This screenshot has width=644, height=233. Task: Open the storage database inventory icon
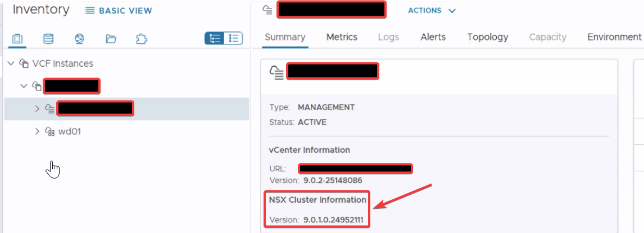(48, 39)
